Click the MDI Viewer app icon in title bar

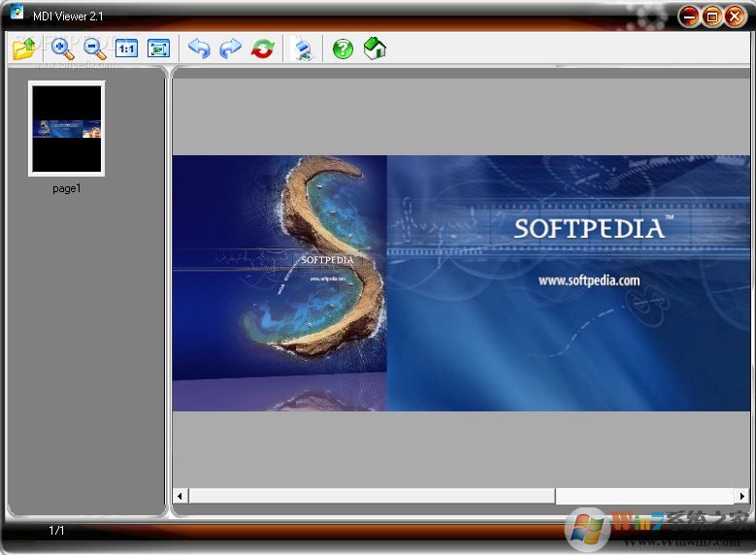point(16,14)
